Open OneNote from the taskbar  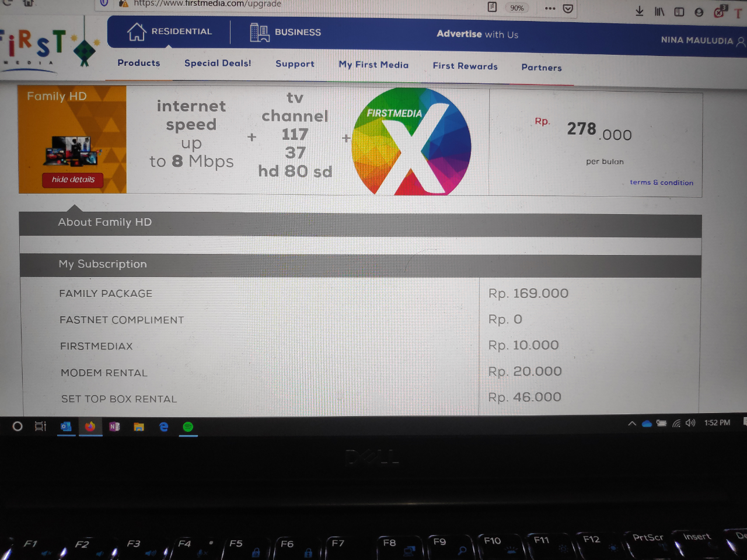(x=114, y=427)
